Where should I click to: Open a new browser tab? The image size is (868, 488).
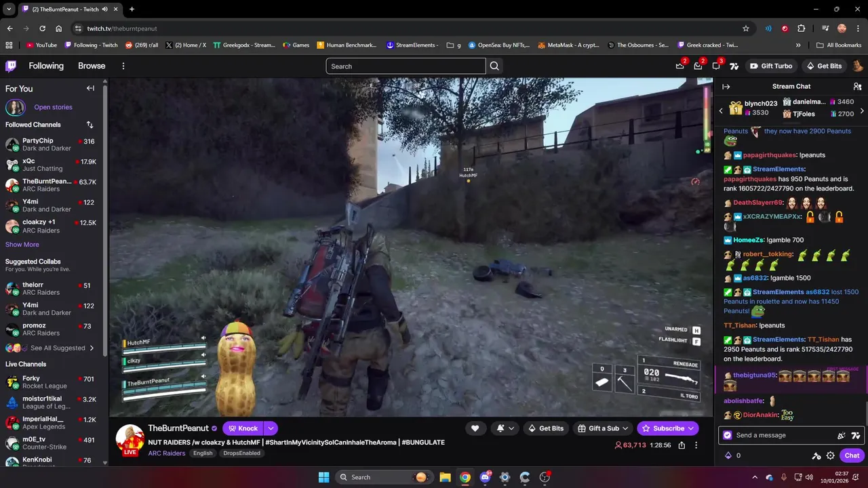[x=132, y=9]
